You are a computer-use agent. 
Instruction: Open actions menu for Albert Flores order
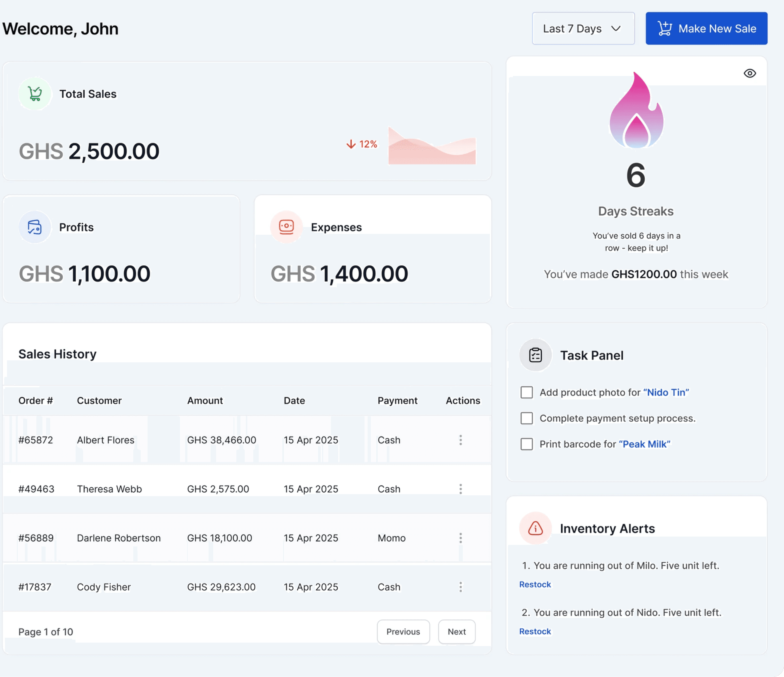point(460,440)
